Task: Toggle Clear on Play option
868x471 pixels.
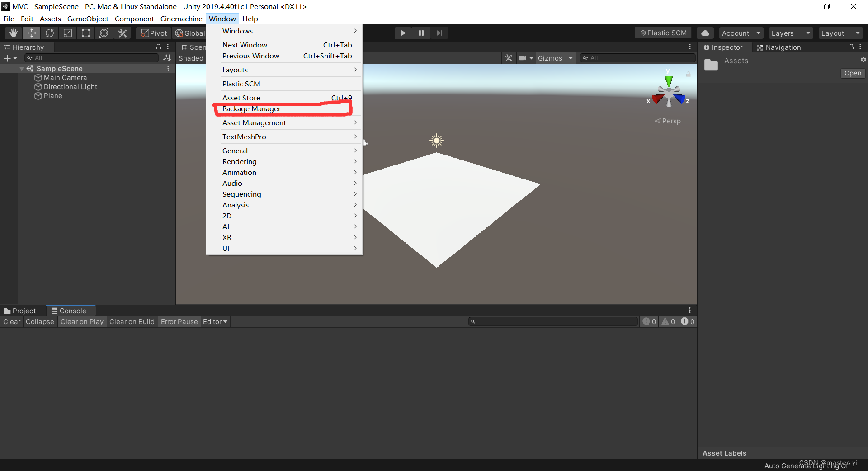Action: pyautogui.click(x=82, y=322)
